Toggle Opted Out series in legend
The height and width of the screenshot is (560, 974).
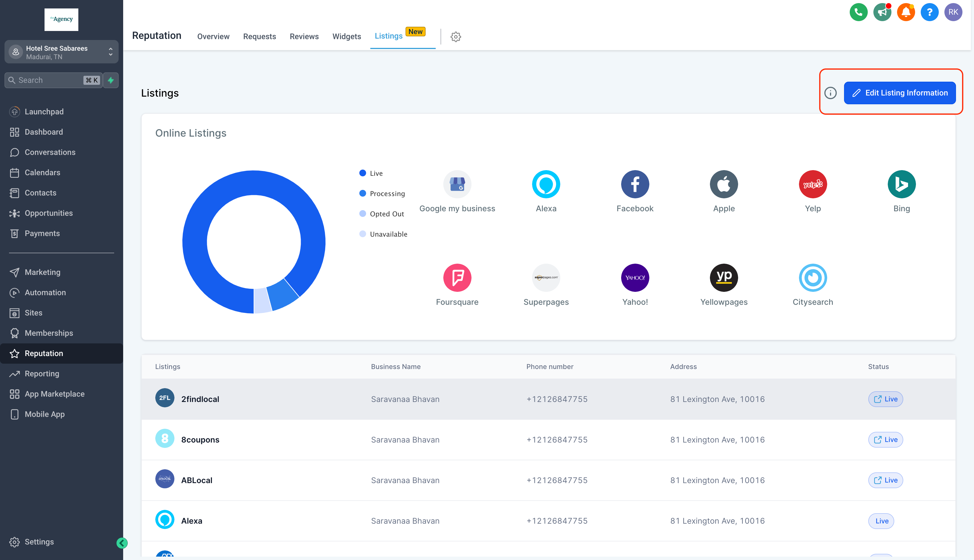pyautogui.click(x=382, y=214)
